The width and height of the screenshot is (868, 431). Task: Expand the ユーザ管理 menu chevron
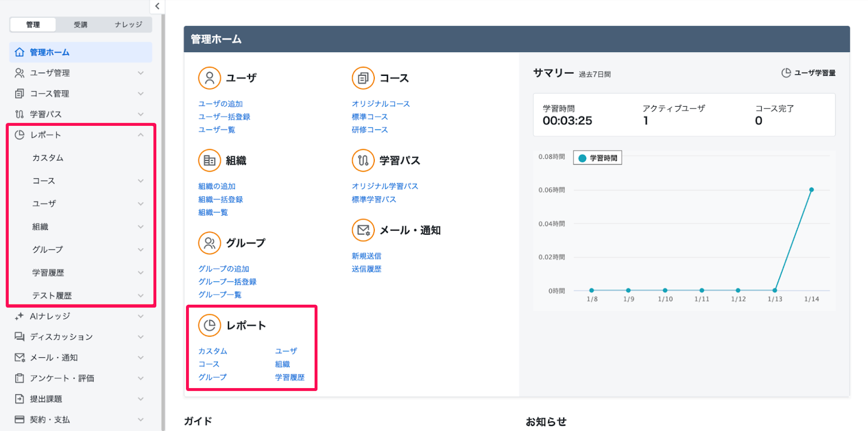click(x=141, y=73)
